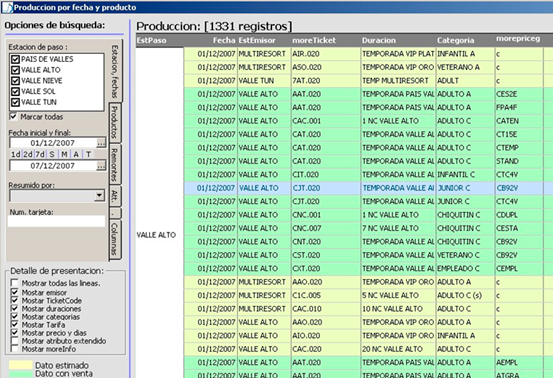Click the Num. tarjeta input field

click(x=56, y=221)
